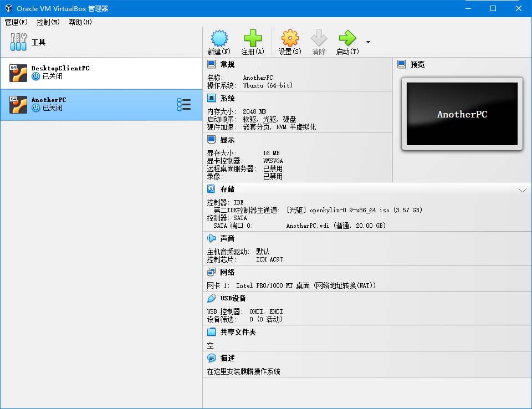532x409 pixels.
Task: Click the OHCI, EHCI USB controller value
Action: (x=266, y=311)
